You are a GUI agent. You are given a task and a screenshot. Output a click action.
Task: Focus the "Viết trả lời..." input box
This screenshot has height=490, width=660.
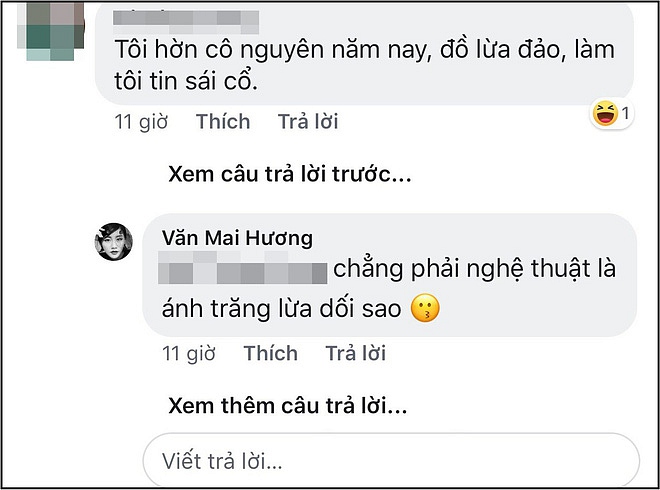coord(390,460)
